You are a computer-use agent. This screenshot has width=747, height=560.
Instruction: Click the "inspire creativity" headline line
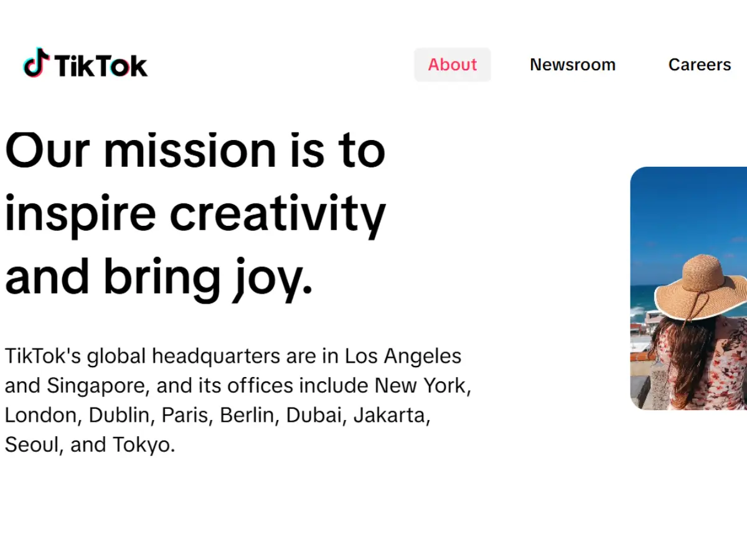pyautogui.click(x=195, y=213)
